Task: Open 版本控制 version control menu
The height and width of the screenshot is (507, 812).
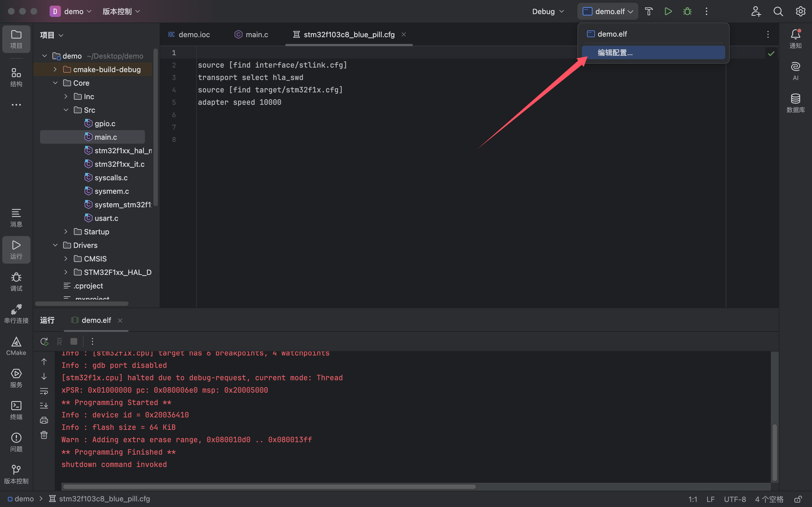Action: pos(119,11)
